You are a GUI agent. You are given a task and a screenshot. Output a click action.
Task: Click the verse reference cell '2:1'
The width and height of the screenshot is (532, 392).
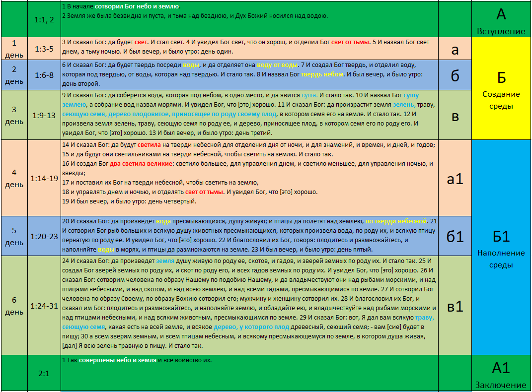pyautogui.click(x=44, y=373)
